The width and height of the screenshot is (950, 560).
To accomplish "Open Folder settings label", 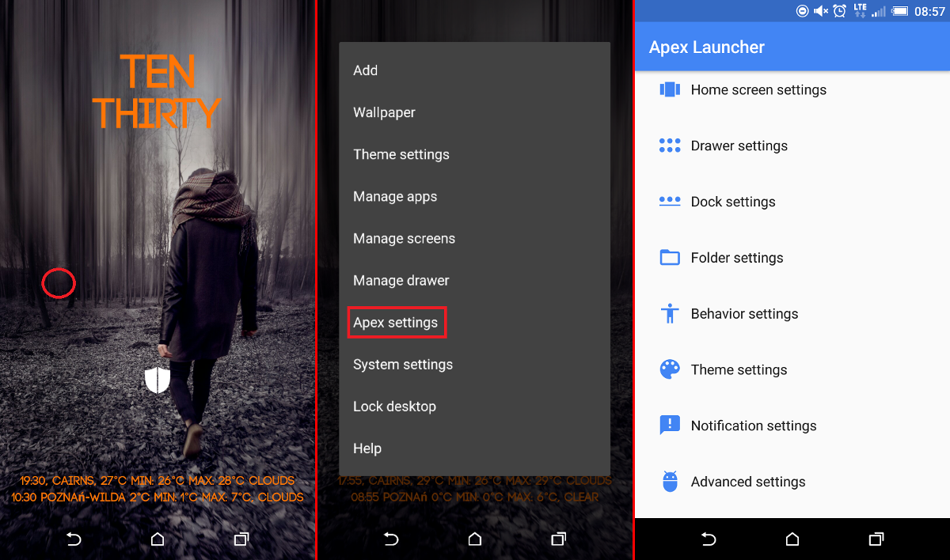I will (737, 258).
